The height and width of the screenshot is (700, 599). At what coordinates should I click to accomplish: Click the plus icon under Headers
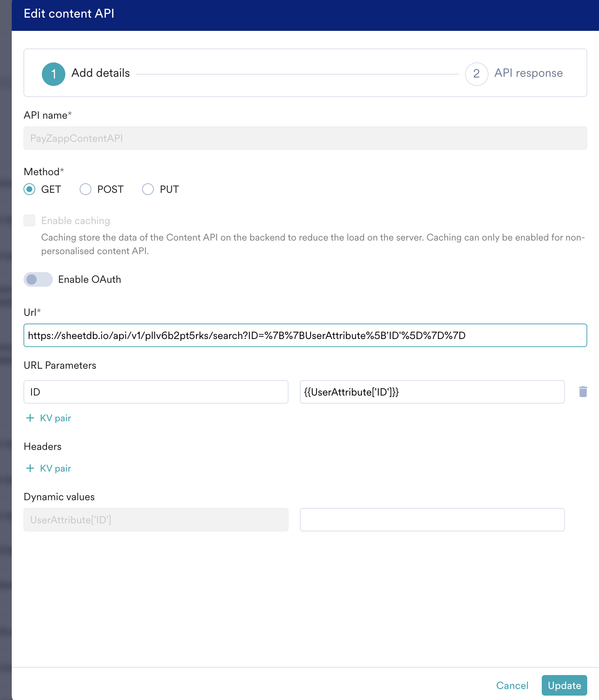pos(30,468)
